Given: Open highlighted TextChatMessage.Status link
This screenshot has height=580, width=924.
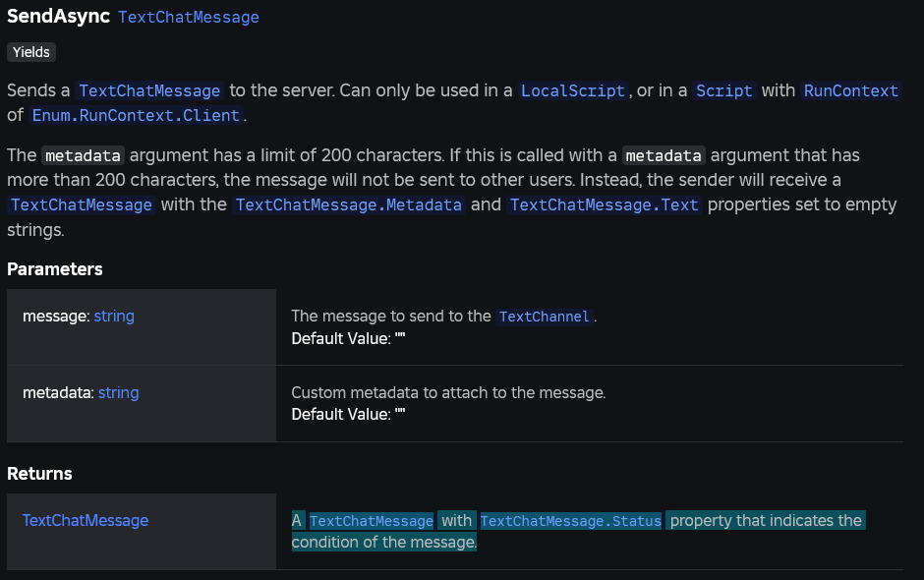Looking at the screenshot, I should (571, 521).
